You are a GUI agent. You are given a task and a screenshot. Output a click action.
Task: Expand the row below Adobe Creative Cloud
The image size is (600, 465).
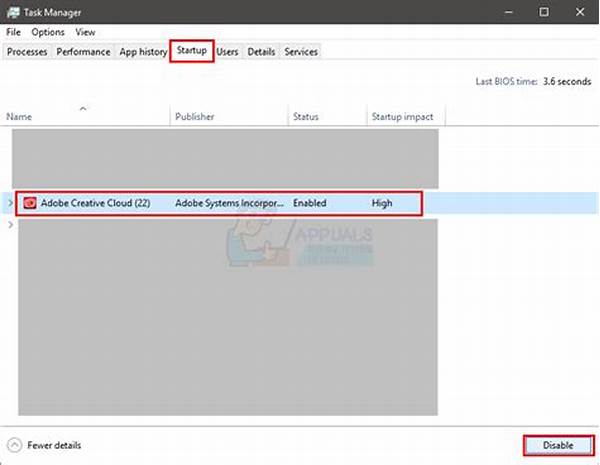click(10, 225)
